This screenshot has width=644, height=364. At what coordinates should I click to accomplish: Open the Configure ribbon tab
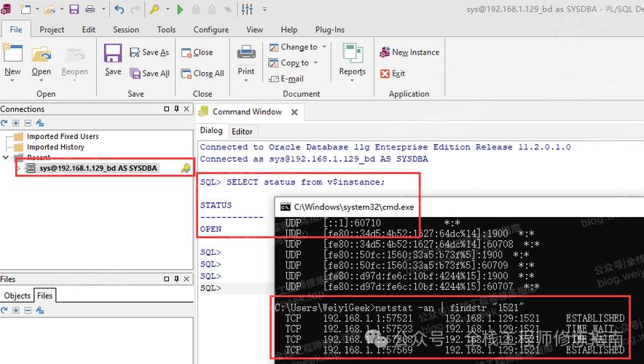coord(211,30)
